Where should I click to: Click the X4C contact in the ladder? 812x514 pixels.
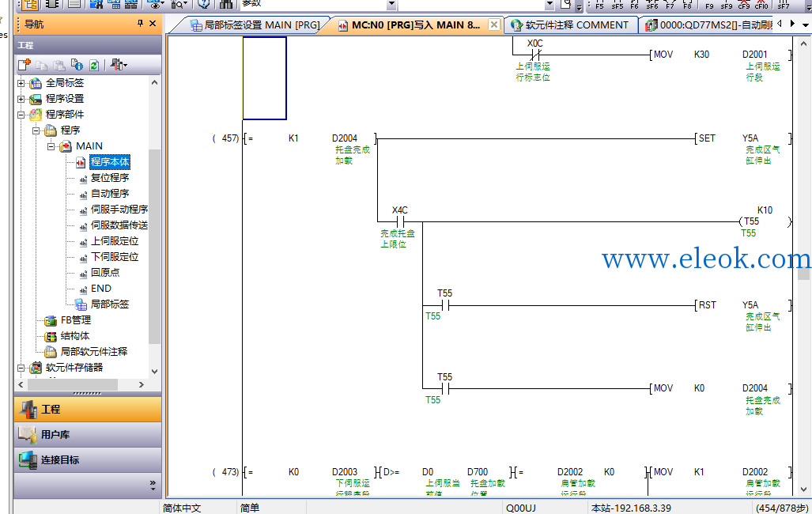pyautogui.click(x=400, y=221)
